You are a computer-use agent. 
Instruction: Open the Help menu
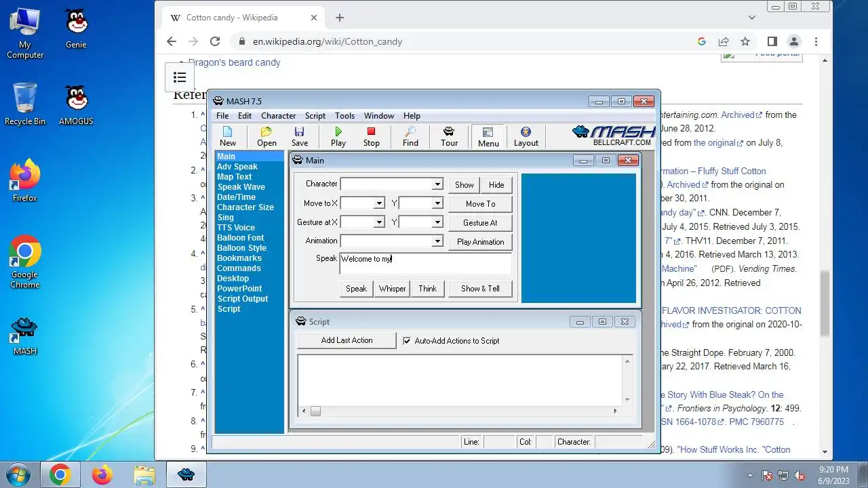(x=412, y=116)
